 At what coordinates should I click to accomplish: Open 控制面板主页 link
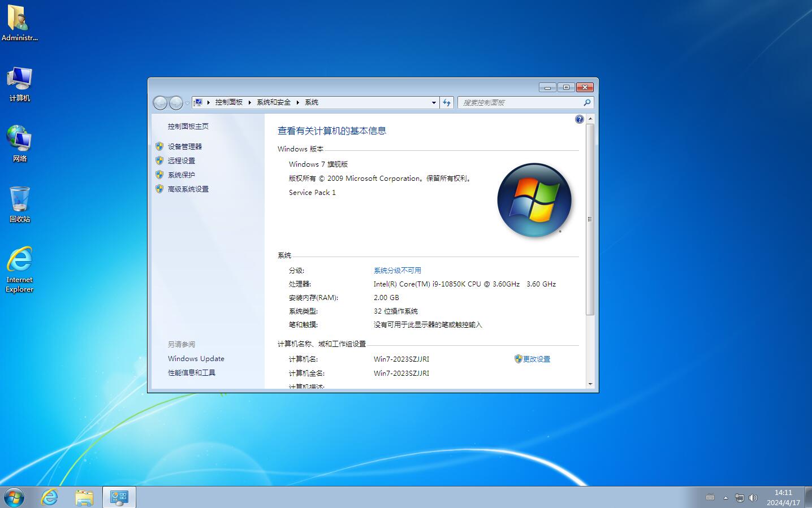188,127
